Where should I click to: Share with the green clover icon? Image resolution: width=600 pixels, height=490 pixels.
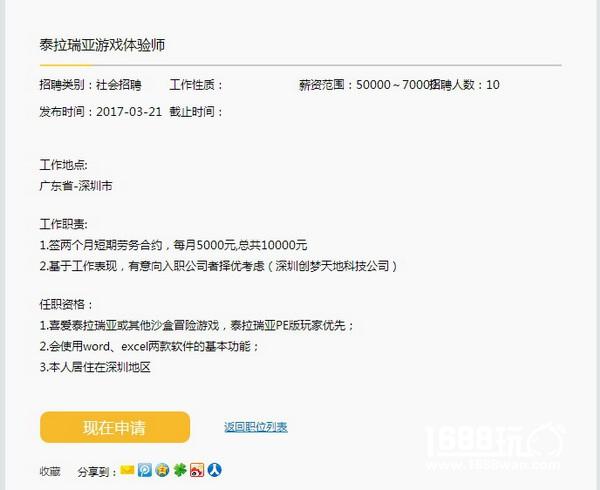pyautogui.click(x=179, y=470)
